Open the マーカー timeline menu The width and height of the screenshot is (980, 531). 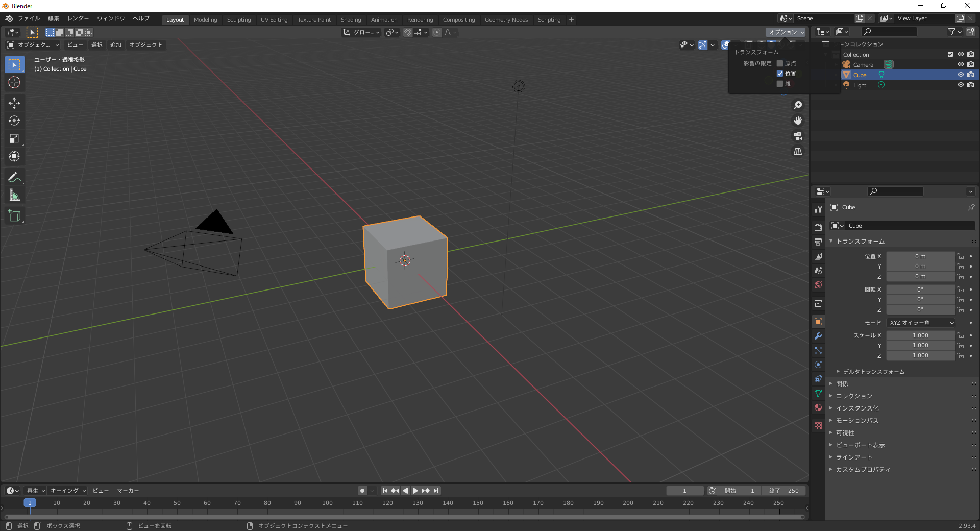click(128, 491)
